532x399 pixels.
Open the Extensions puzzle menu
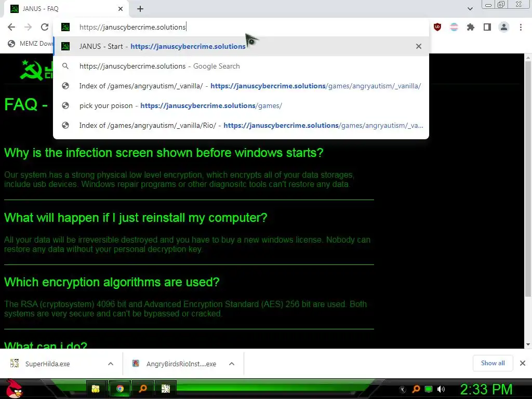(x=470, y=27)
